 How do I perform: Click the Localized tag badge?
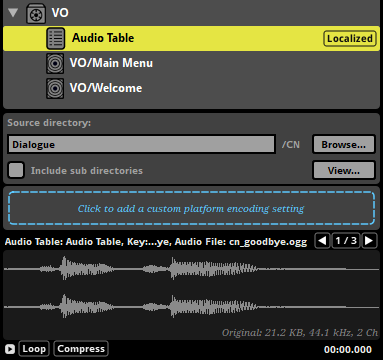pos(350,38)
